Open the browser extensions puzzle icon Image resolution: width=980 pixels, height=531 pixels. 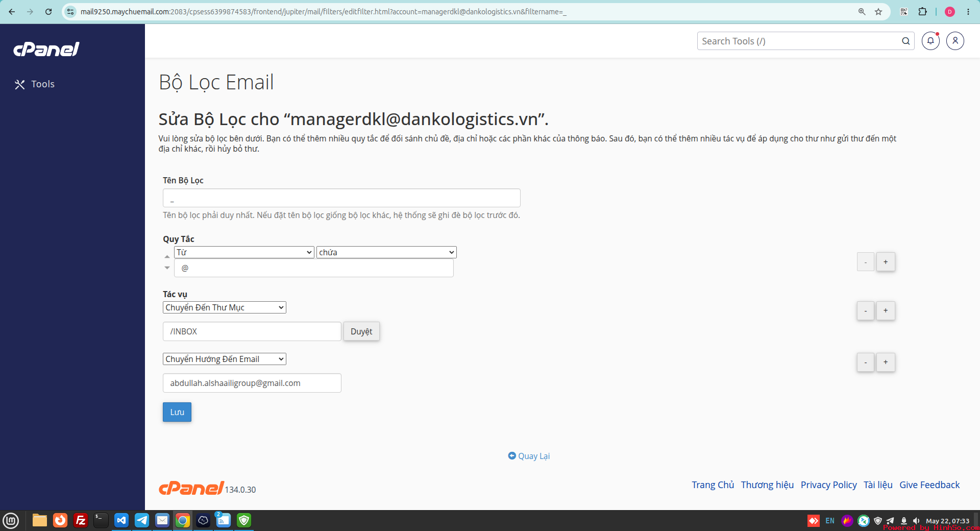[x=922, y=11]
